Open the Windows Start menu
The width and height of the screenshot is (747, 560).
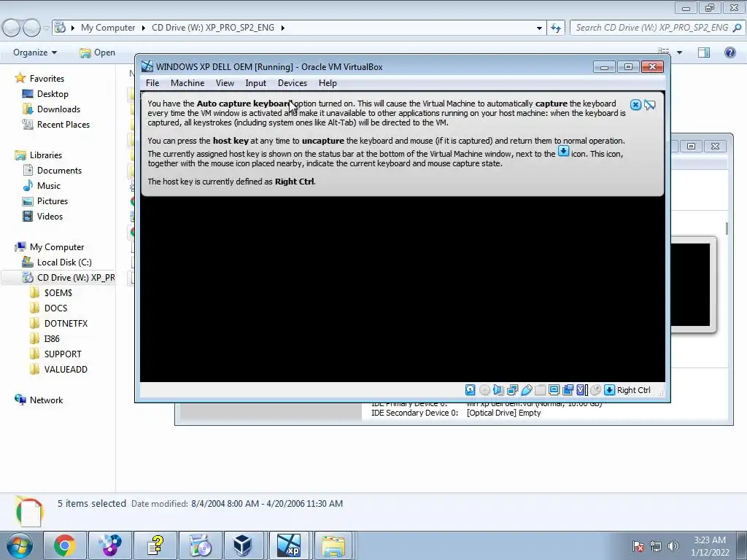pyautogui.click(x=19, y=545)
